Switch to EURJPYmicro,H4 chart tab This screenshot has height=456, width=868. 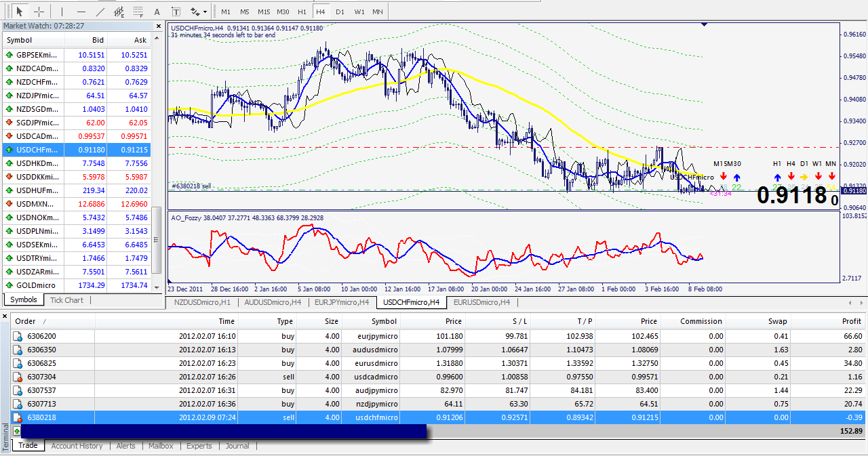[x=342, y=302]
